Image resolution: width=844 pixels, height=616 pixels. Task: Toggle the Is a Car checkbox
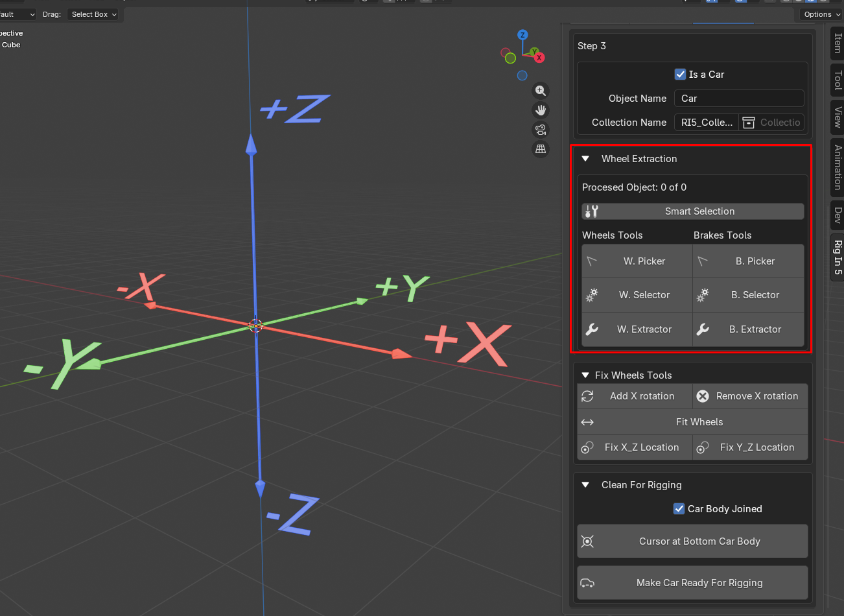point(680,75)
